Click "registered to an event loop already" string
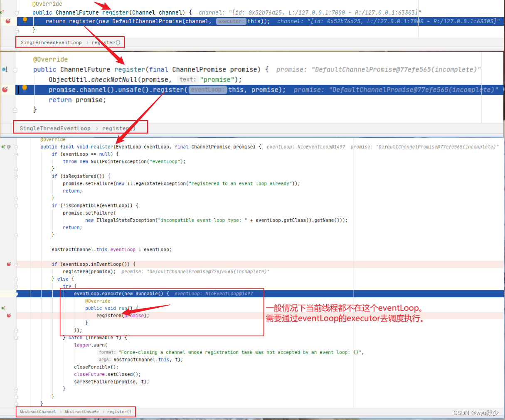Screen dimensions: 505x420 point(241,184)
